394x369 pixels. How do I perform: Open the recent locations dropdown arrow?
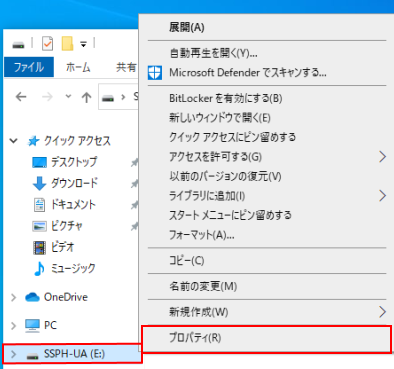pos(68,97)
